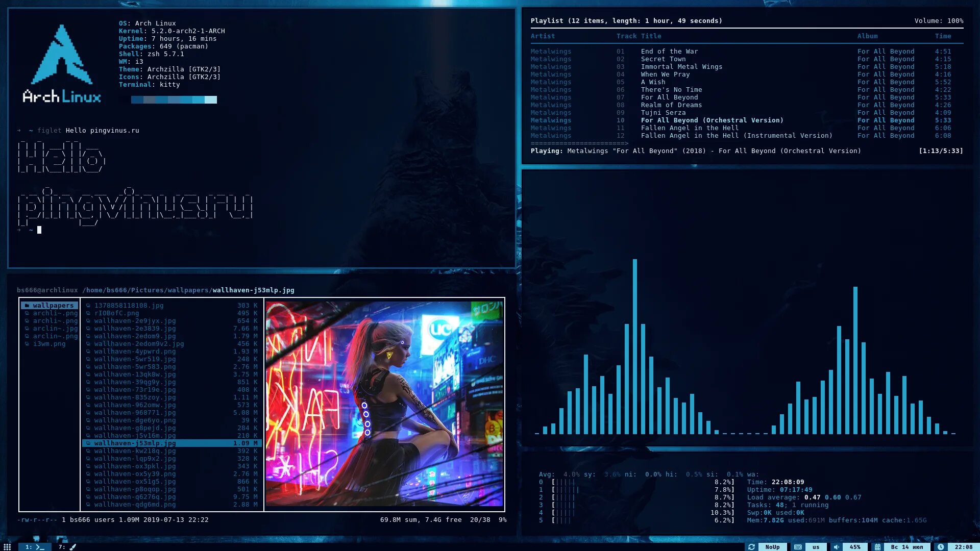Select track 'Secret Town' in playlist
The height and width of the screenshot is (551, 980).
click(663, 59)
